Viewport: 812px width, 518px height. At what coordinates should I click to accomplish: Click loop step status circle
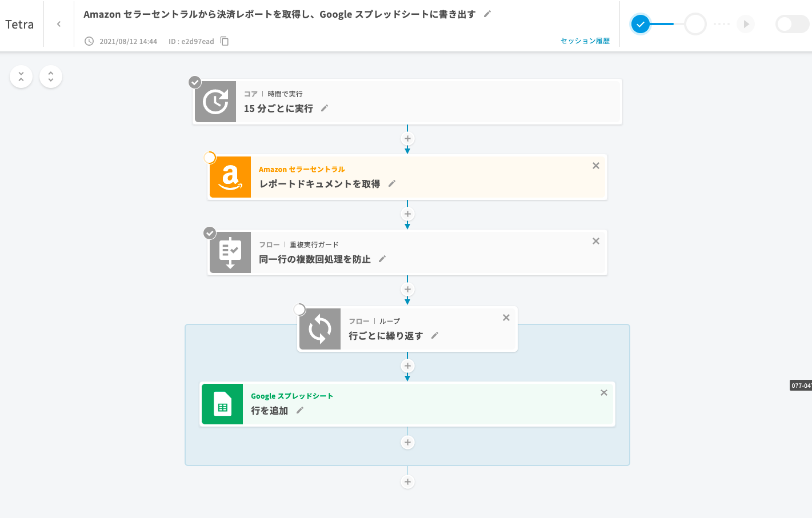pyautogui.click(x=299, y=310)
